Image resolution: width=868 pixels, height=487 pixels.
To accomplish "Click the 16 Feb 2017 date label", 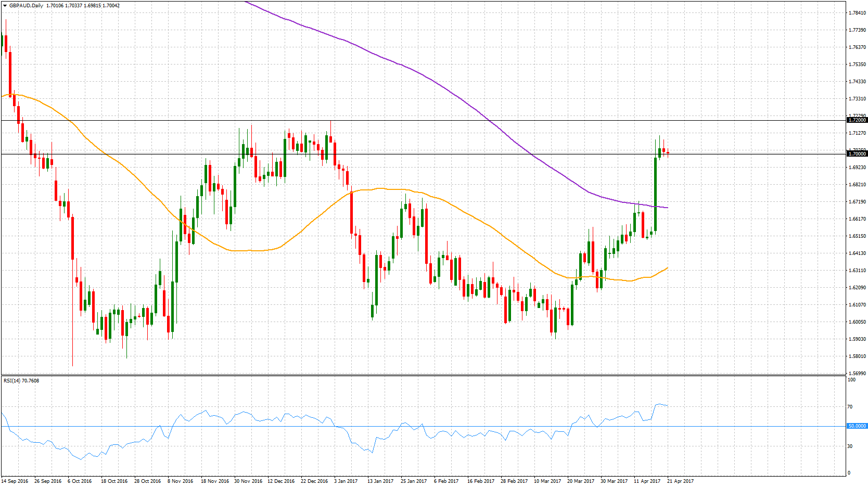I will [480, 481].
